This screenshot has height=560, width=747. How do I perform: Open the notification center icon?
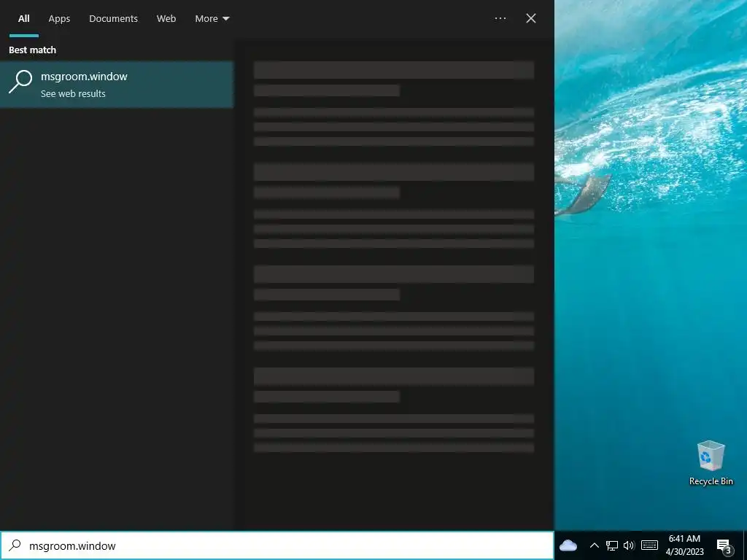pyautogui.click(x=724, y=546)
